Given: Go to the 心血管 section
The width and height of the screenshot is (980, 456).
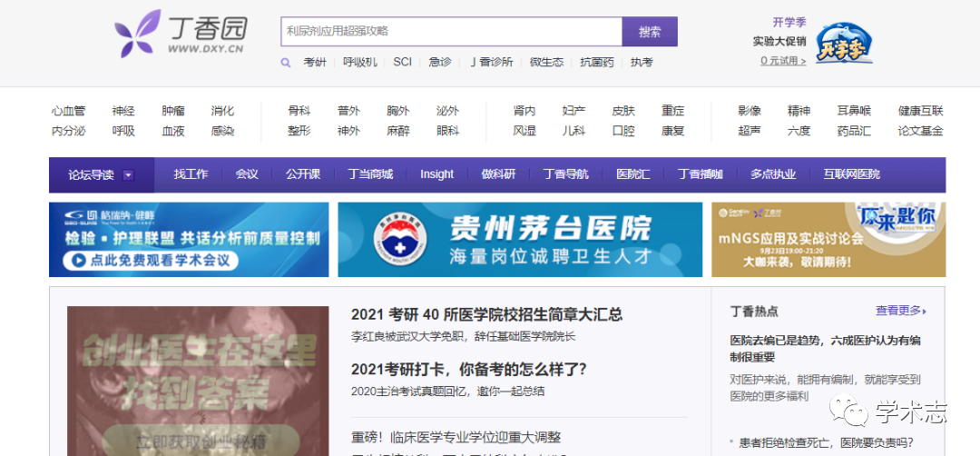Looking at the screenshot, I should tap(68, 112).
